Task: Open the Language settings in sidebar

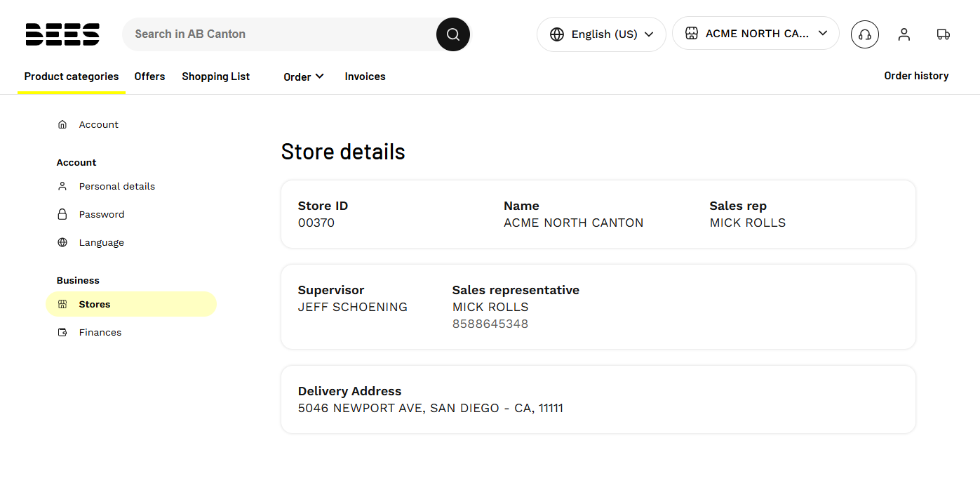Action: click(x=102, y=242)
